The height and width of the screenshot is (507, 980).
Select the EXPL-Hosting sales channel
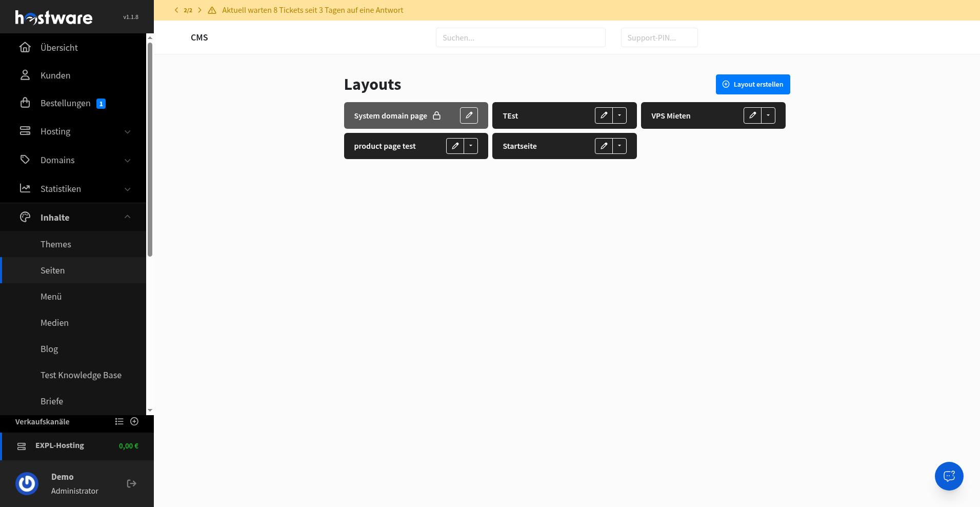(x=77, y=446)
